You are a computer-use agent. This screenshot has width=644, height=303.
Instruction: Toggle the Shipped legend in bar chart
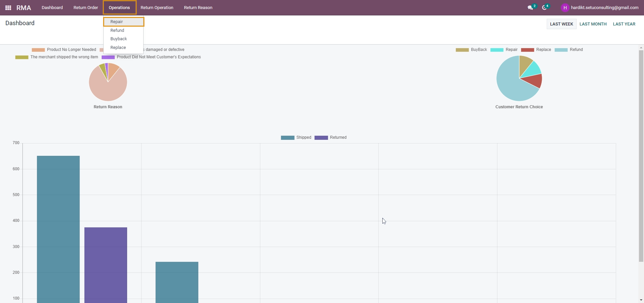pos(296,137)
